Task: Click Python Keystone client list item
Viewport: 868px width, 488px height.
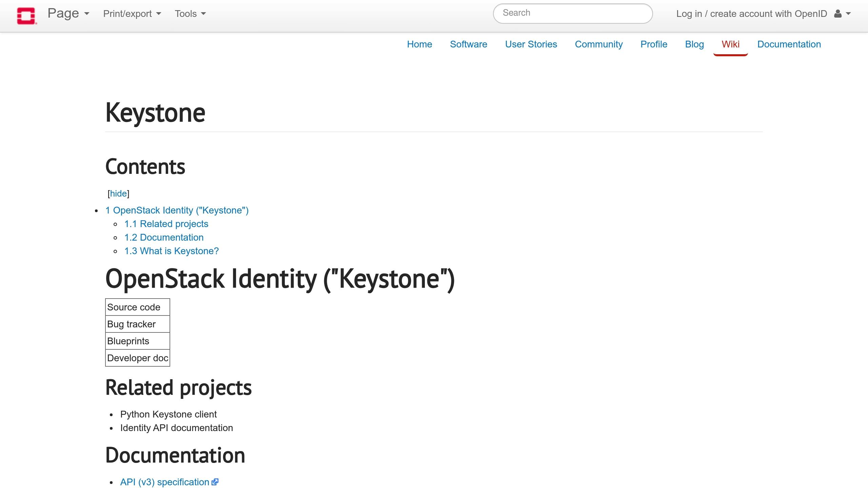Action: [x=168, y=414]
